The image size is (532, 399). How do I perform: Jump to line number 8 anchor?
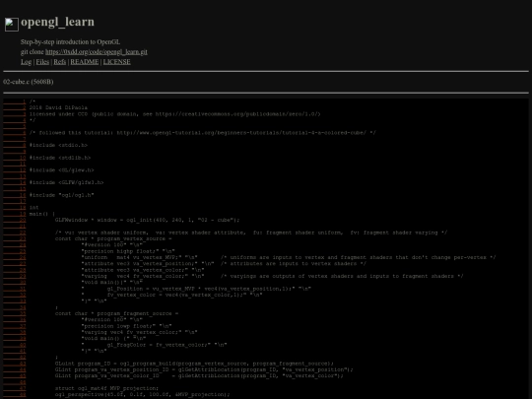15,145
